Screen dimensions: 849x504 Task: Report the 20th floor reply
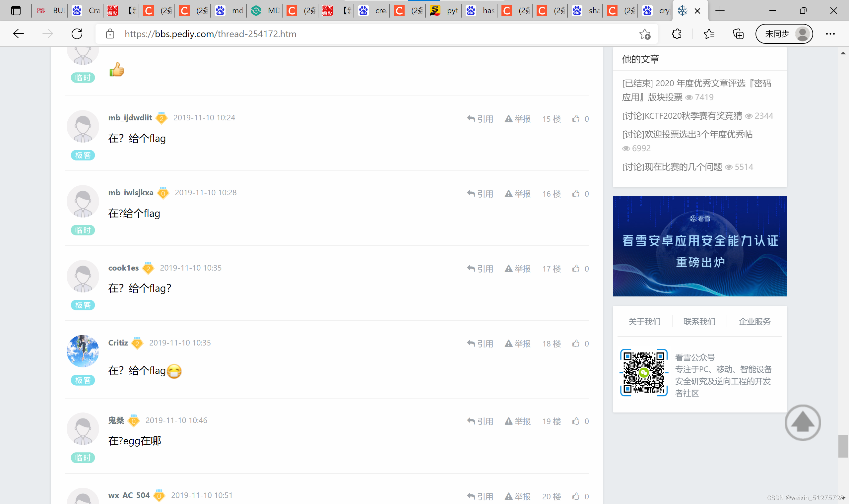coord(518,496)
